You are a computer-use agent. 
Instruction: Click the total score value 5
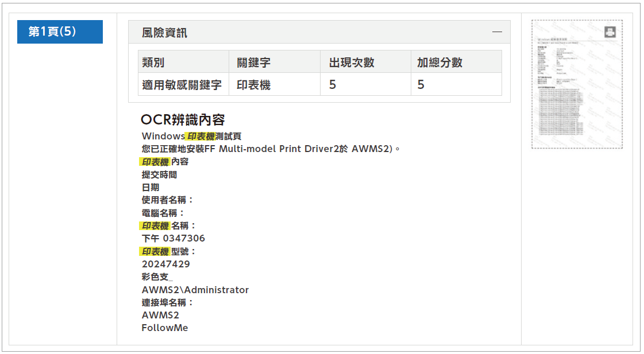pos(421,85)
